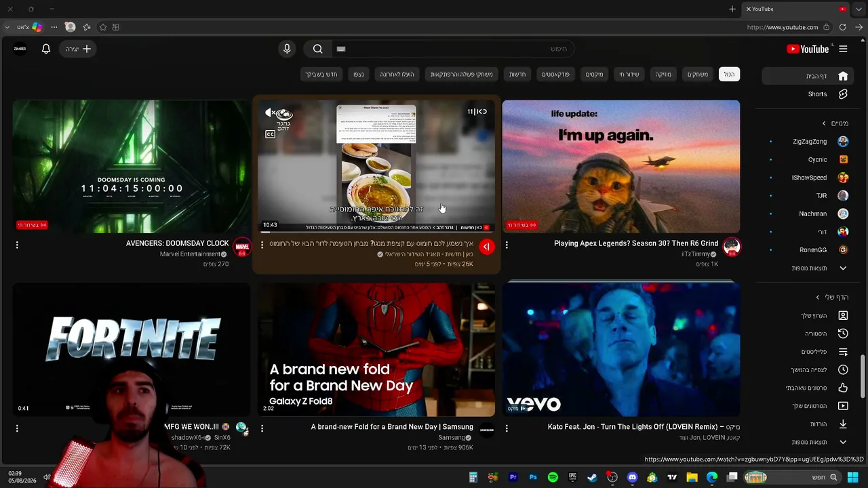Select the חדש בשבילך filter chip
868x488 pixels.
[x=321, y=75]
